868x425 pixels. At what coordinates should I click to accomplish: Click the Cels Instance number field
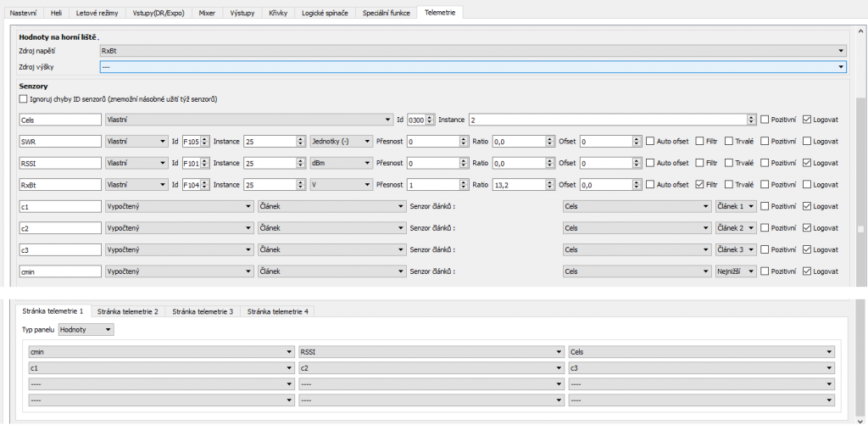point(607,120)
